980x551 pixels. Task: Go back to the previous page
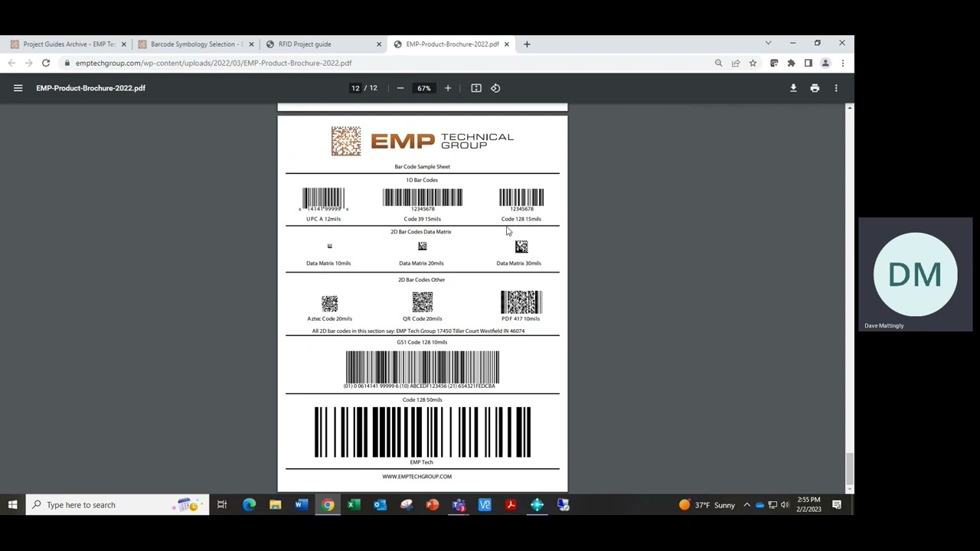11,63
